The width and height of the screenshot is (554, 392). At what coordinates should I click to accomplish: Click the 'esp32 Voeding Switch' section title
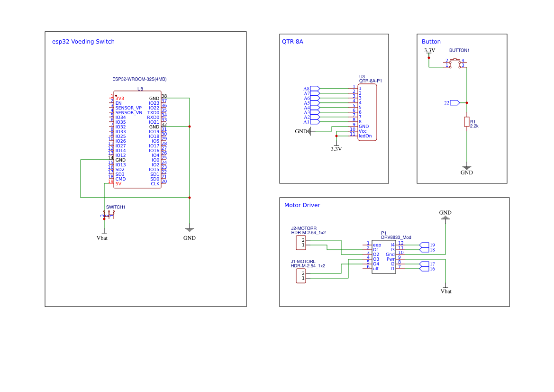(83, 42)
